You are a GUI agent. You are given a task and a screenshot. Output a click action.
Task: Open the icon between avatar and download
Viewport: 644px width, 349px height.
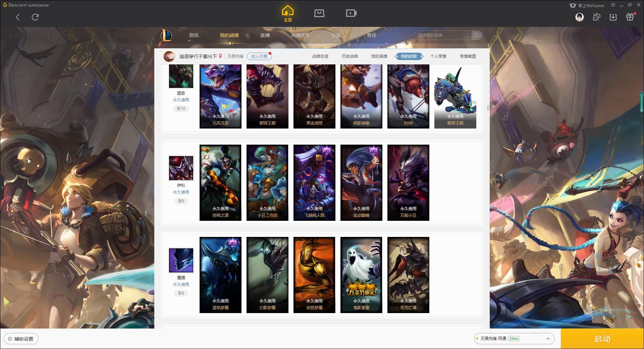tap(596, 17)
